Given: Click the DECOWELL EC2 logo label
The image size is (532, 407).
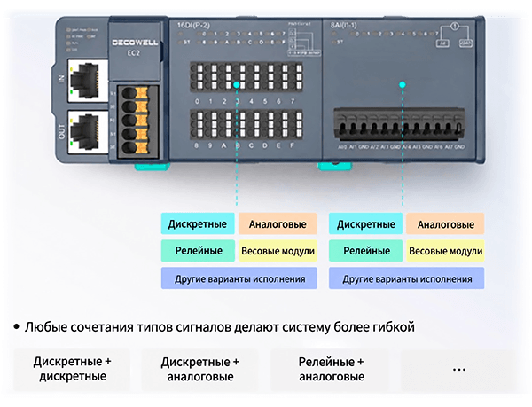Looking at the screenshot, I should click(x=135, y=47).
